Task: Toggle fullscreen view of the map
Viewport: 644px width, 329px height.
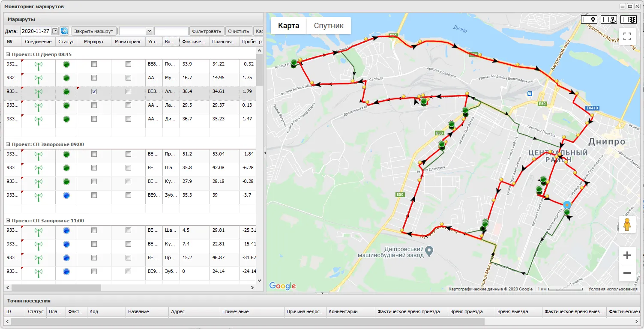Action: pos(627,36)
